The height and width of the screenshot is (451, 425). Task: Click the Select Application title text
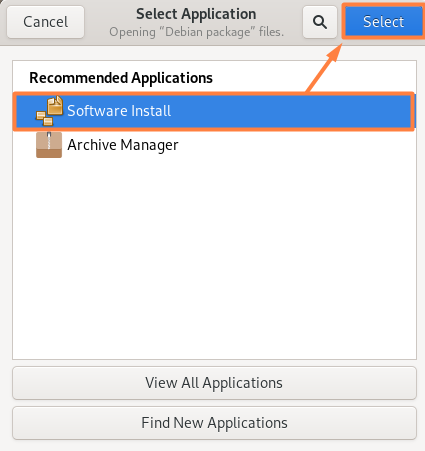[x=196, y=14]
